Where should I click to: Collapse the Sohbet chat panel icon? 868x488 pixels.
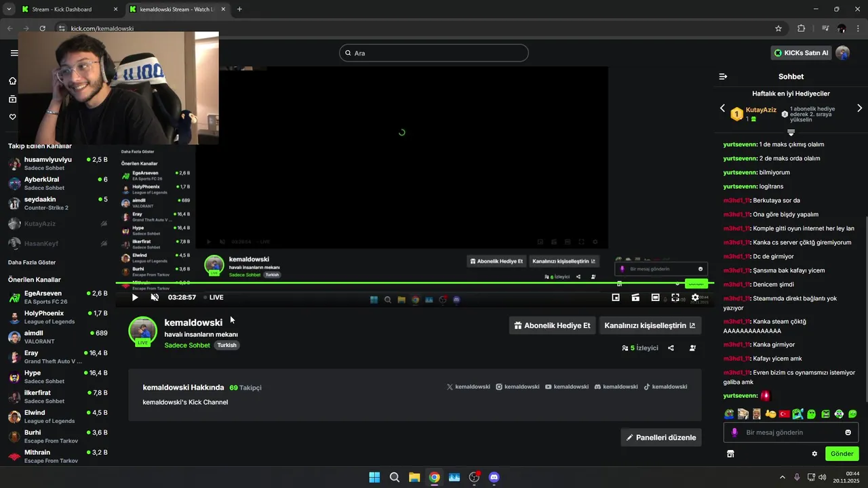[x=723, y=77]
